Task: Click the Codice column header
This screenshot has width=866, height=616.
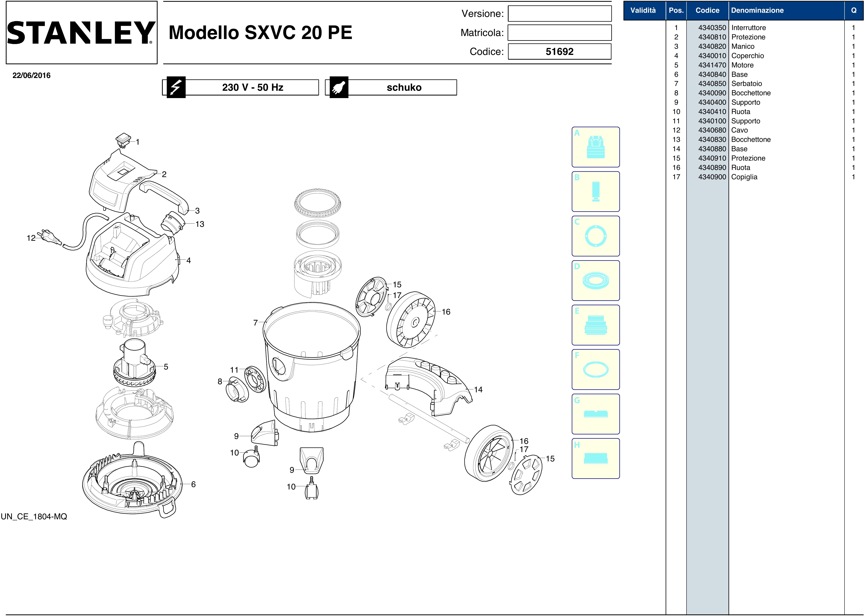Action: (707, 11)
